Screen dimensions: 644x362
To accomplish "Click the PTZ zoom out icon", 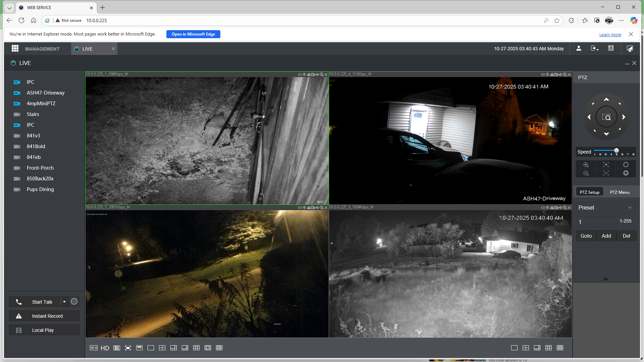I will pos(586,173).
